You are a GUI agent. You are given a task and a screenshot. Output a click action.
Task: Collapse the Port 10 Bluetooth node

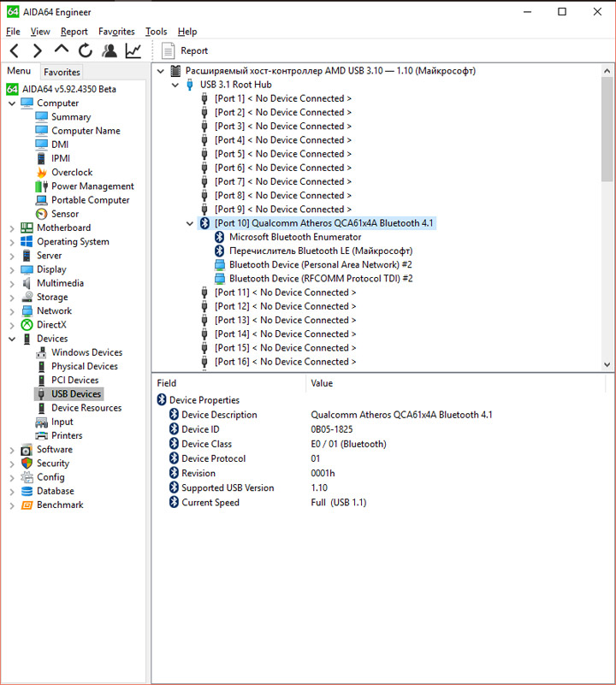(190, 223)
